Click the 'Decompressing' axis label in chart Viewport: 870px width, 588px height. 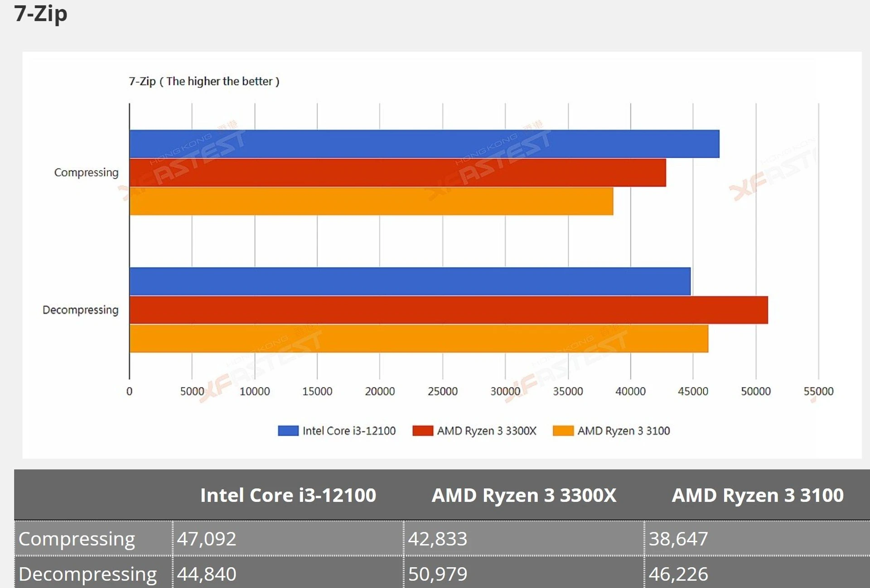(80, 310)
